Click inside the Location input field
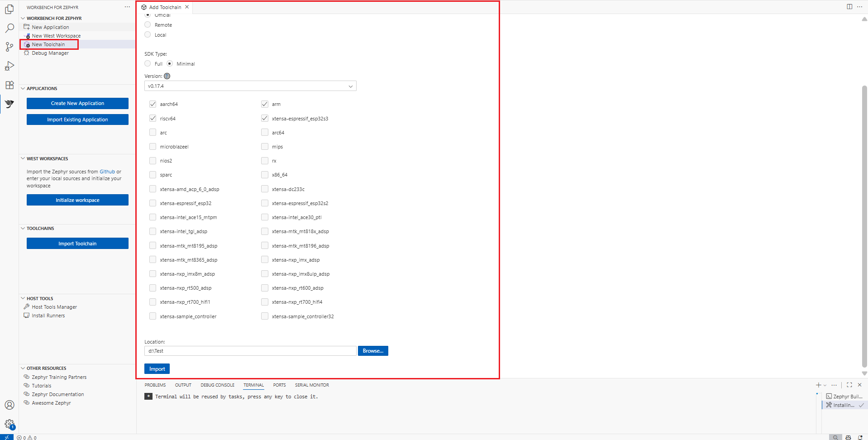868x440 pixels. tap(250, 351)
